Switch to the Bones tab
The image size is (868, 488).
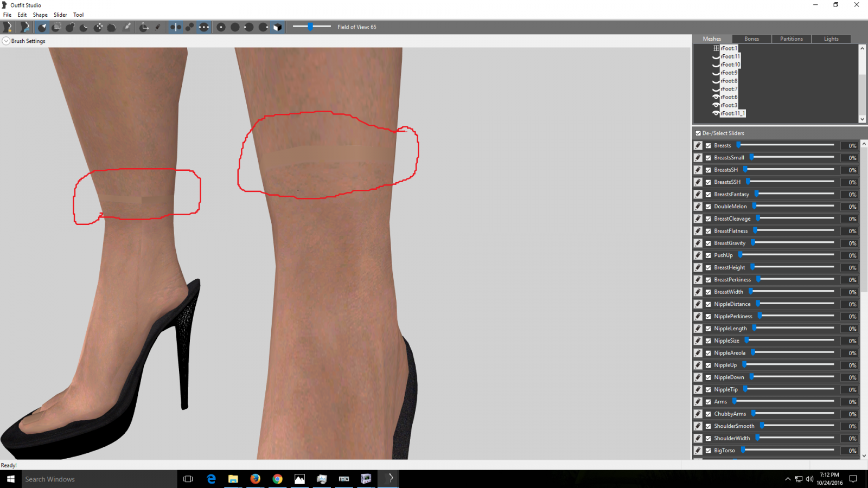pyautogui.click(x=751, y=38)
